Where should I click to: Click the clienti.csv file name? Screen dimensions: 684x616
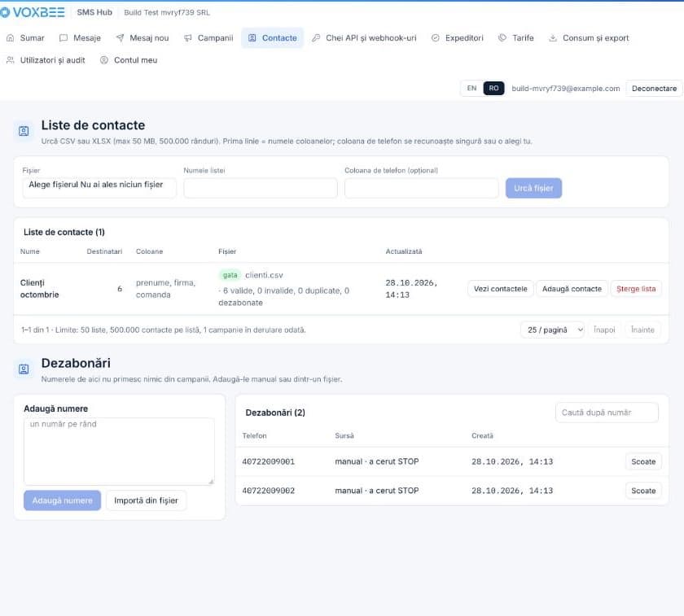click(x=264, y=276)
